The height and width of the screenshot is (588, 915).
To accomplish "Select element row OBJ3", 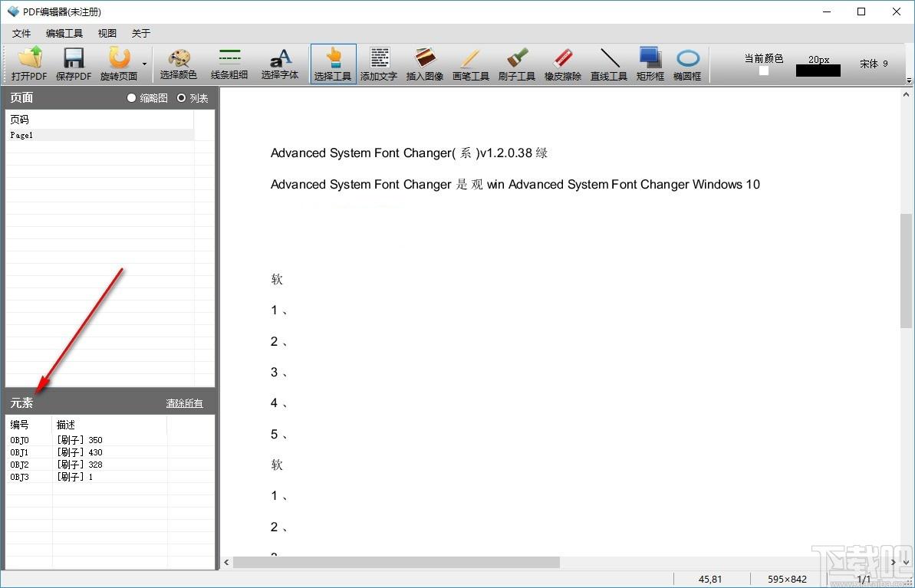I will 110,477.
